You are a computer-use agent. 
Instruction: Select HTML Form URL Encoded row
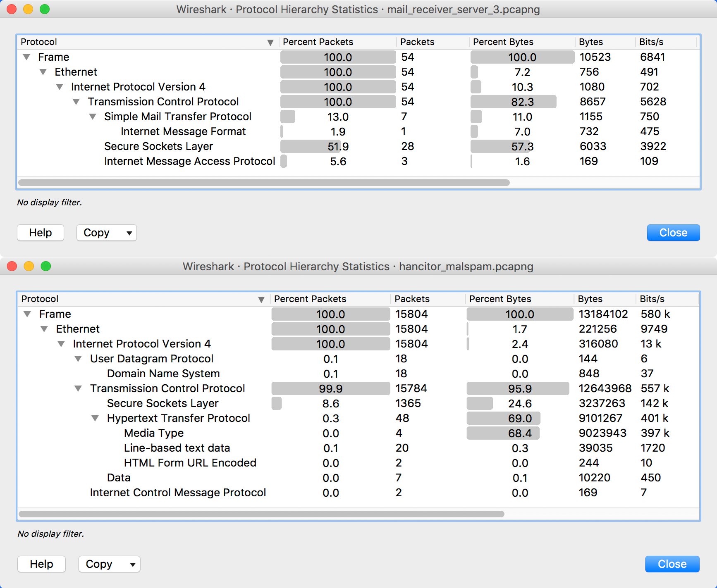358,463
